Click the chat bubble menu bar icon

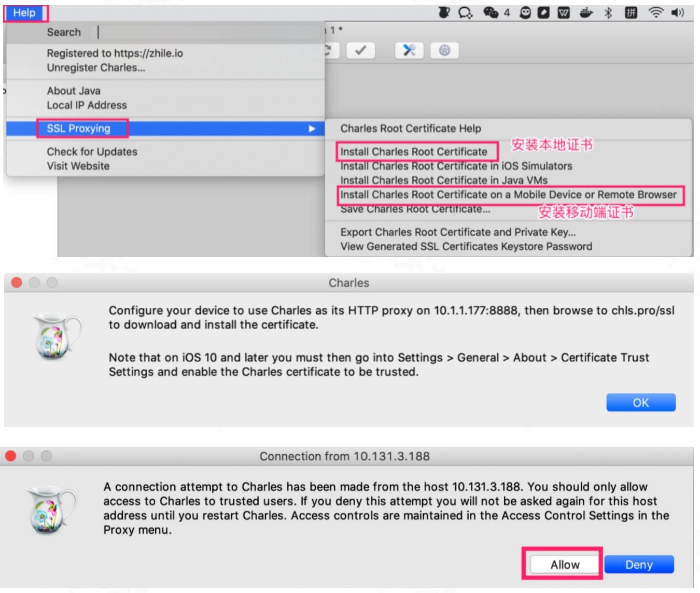[465, 12]
